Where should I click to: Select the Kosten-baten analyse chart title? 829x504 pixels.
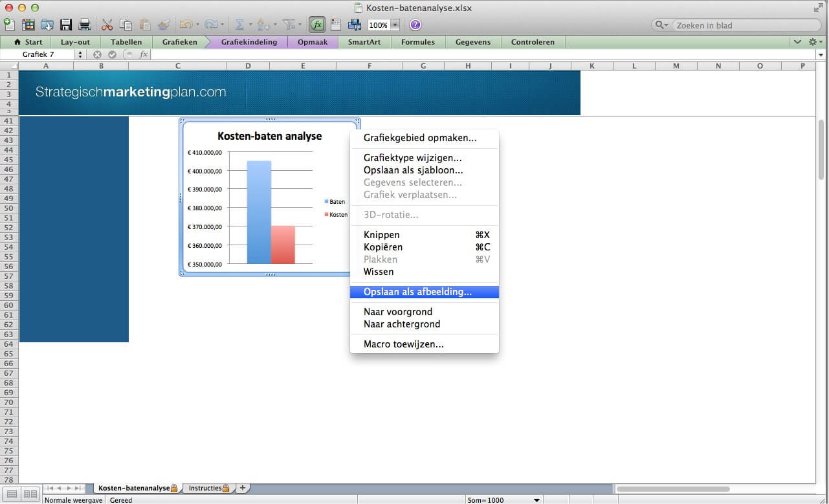[x=269, y=136]
